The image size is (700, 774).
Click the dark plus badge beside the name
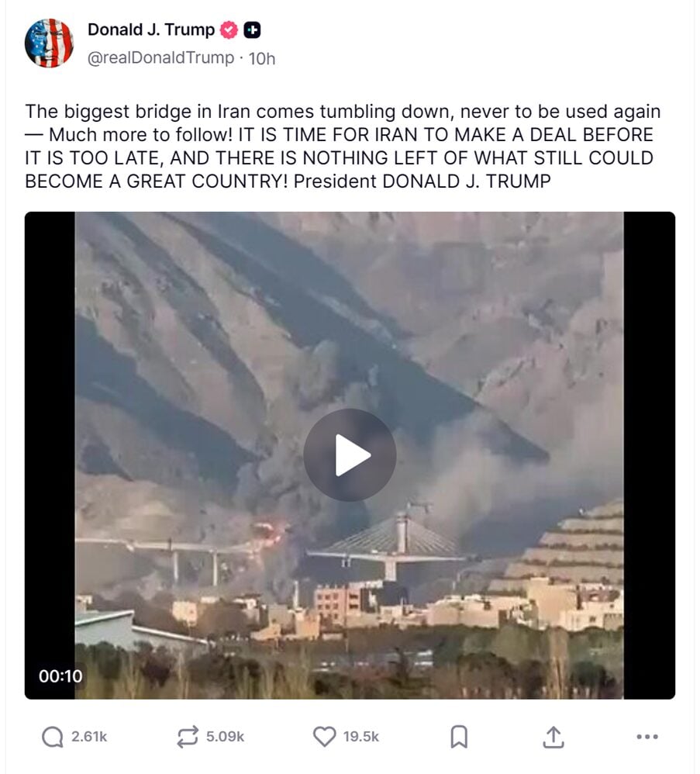252,30
